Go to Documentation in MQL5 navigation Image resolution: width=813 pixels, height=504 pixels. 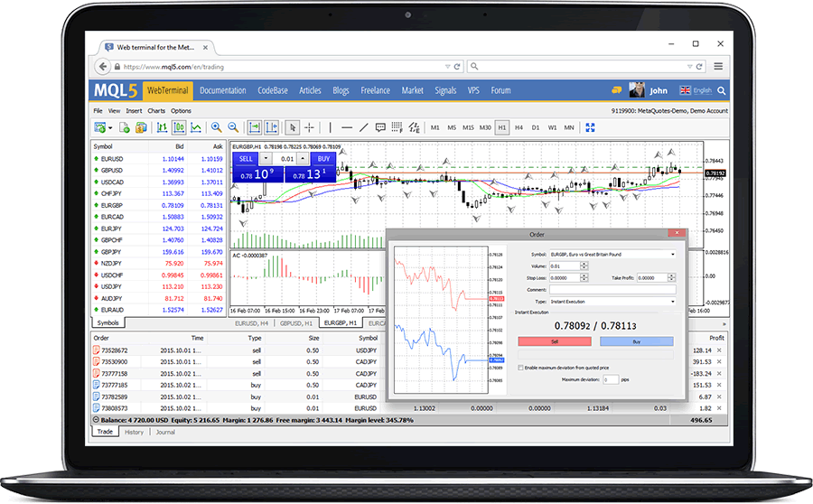coord(223,90)
